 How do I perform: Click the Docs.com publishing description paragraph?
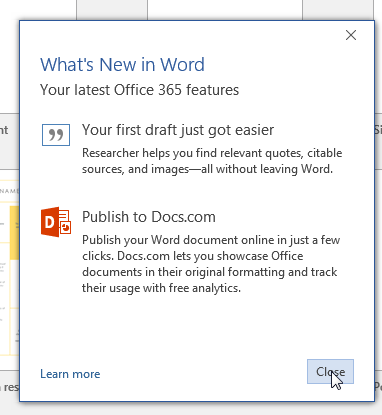click(211, 264)
